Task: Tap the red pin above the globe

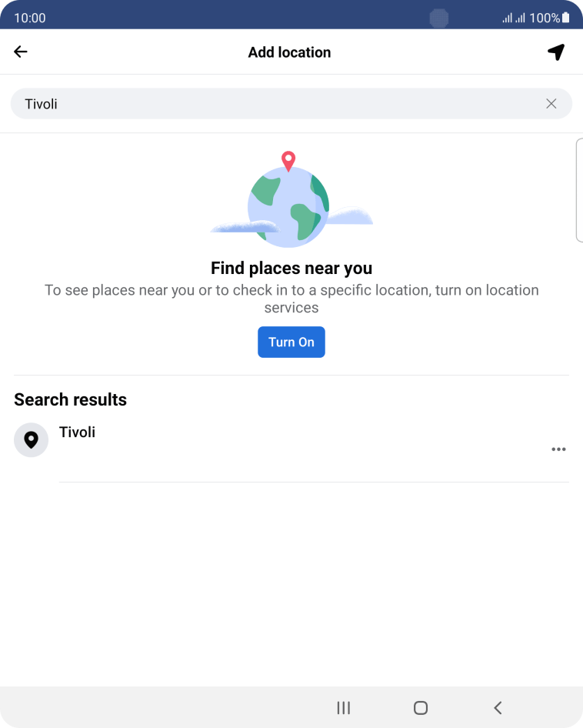Action: [x=288, y=161]
